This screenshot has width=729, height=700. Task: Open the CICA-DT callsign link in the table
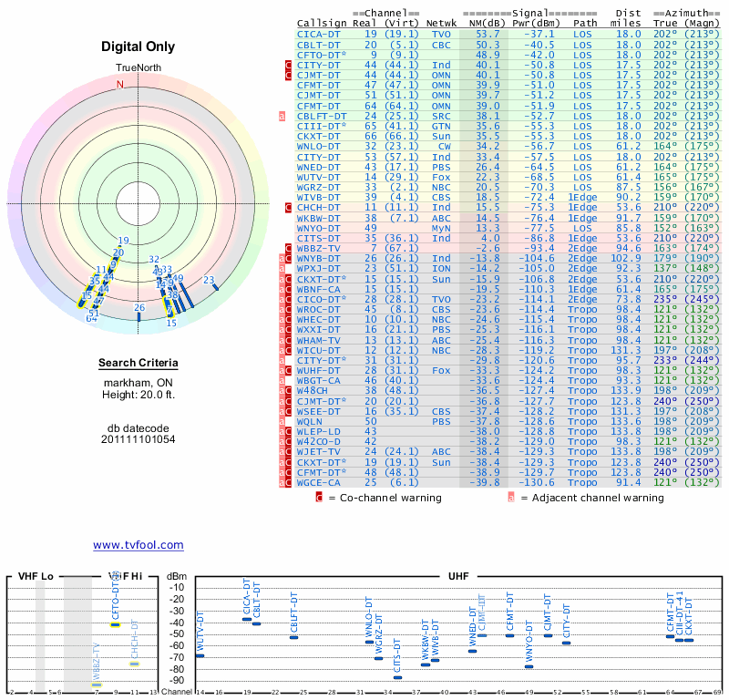pos(319,35)
